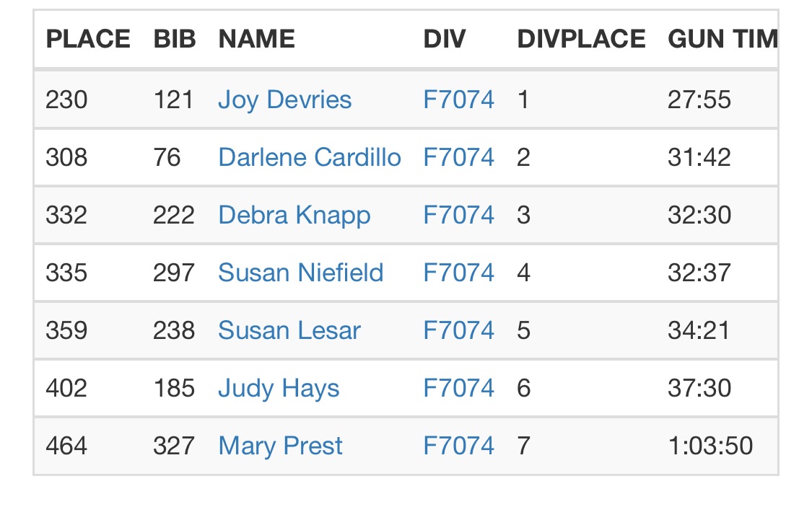Click Judy Hays name link
Image resolution: width=812 pixels, height=507 pixels.
click(279, 388)
